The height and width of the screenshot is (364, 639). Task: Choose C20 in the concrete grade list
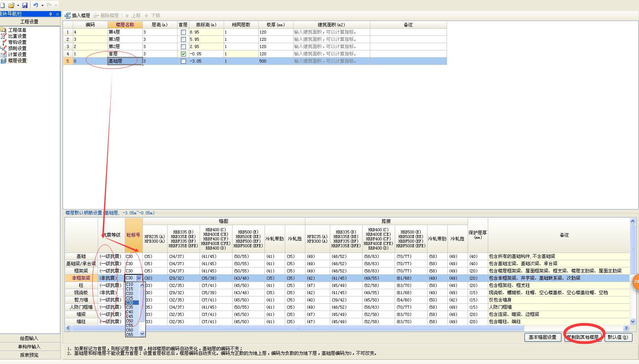132,294
